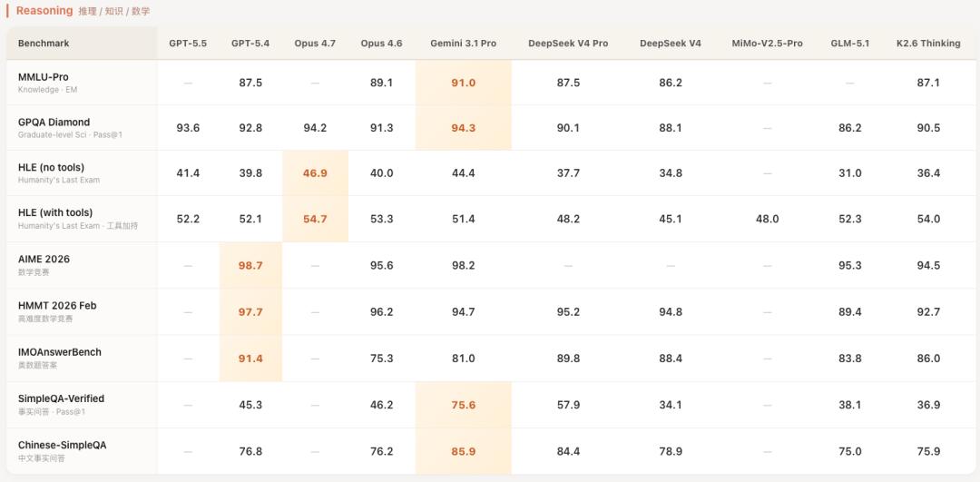Click the Benchmark column header

click(x=44, y=44)
